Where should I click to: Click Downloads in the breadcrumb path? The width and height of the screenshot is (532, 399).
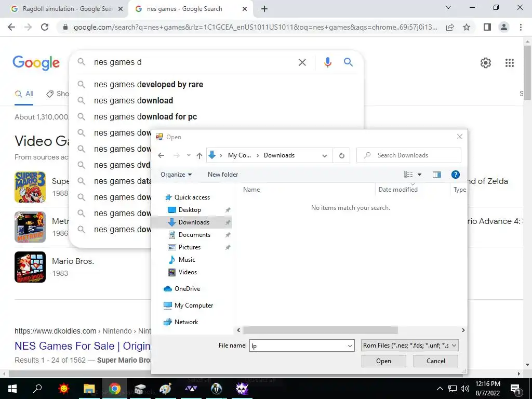click(279, 155)
